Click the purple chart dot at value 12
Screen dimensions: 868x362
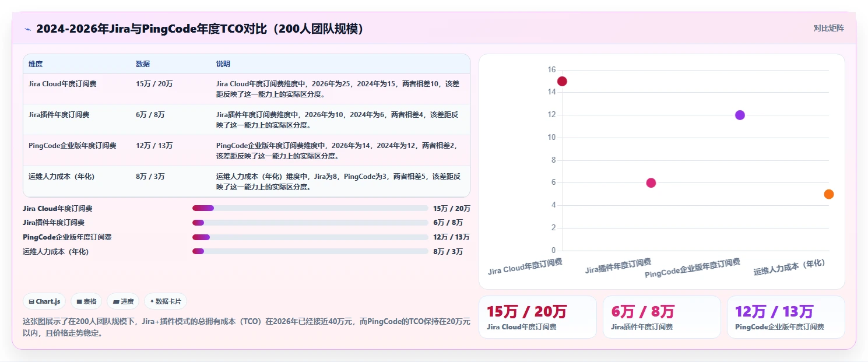(740, 115)
